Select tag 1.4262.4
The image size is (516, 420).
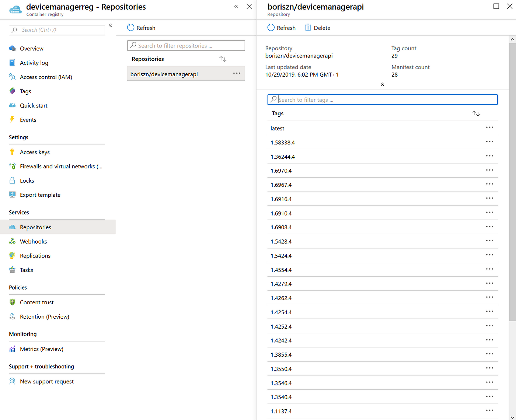pyautogui.click(x=383, y=298)
